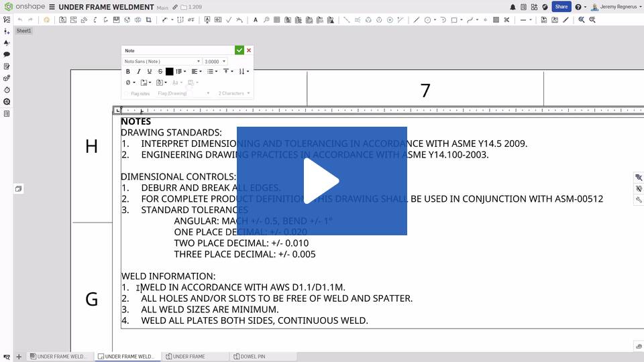This screenshot has width=644, height=362.
Task: Click 'THREE PLACE DECIMAL: +/- 0.005' line
Action: [x=245, y=254]
